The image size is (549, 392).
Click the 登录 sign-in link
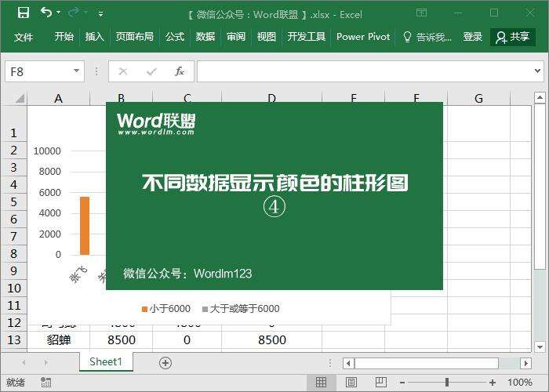[x=472, y=36]
